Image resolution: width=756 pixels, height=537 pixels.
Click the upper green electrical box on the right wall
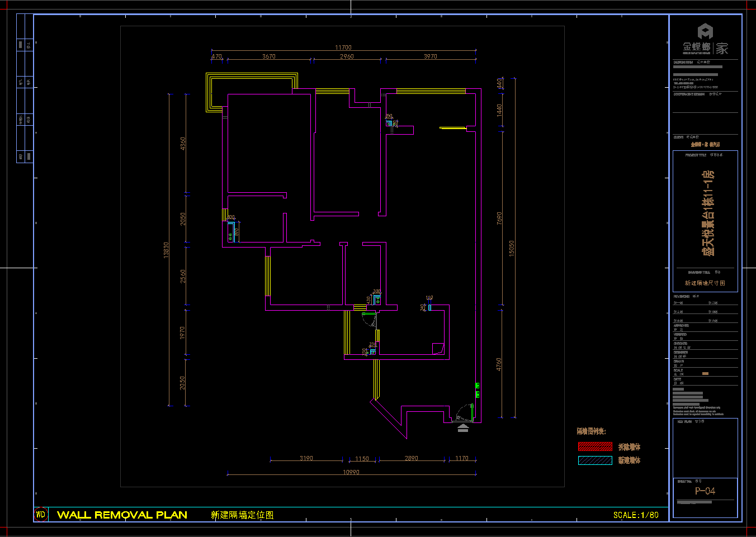477,386
